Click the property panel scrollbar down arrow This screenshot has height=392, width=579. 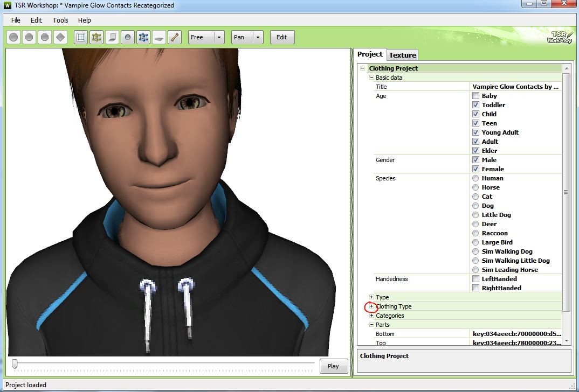(567, 341)
